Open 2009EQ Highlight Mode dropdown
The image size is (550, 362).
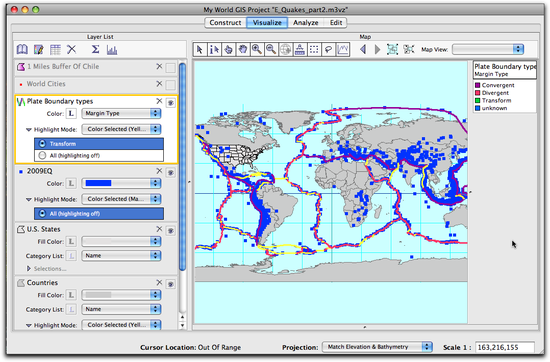point(121,199)
